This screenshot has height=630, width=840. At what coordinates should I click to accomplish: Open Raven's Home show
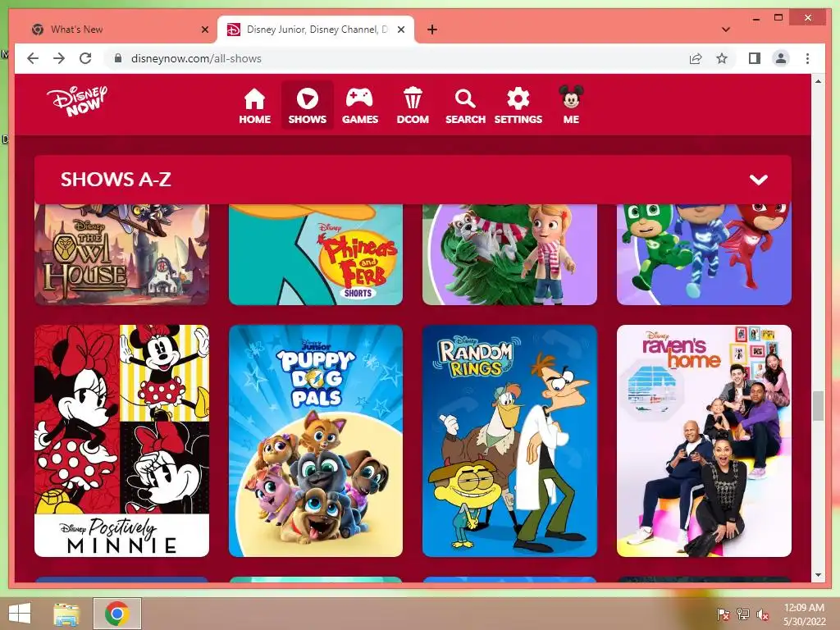tap(704, 441)
